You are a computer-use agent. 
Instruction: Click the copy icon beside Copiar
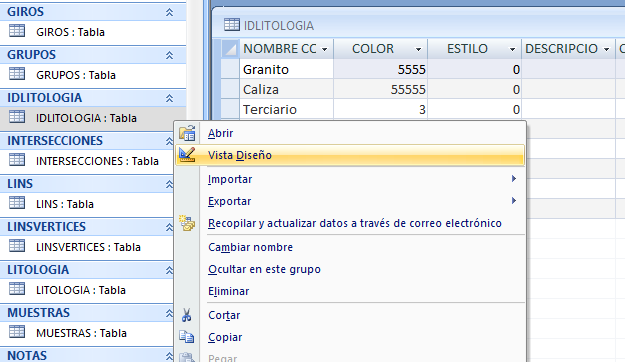187,337
